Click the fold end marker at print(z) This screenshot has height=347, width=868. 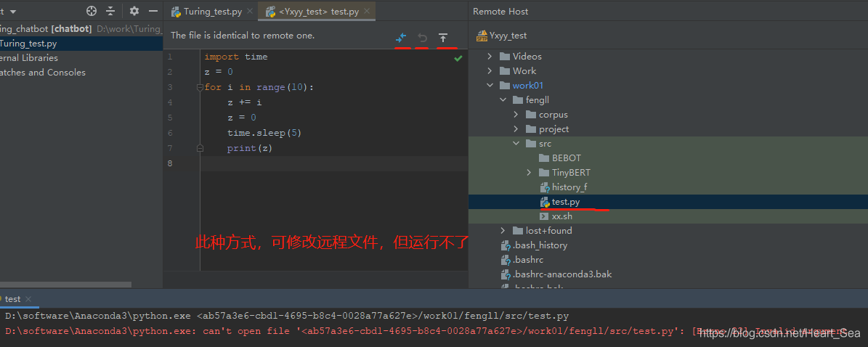199,148
